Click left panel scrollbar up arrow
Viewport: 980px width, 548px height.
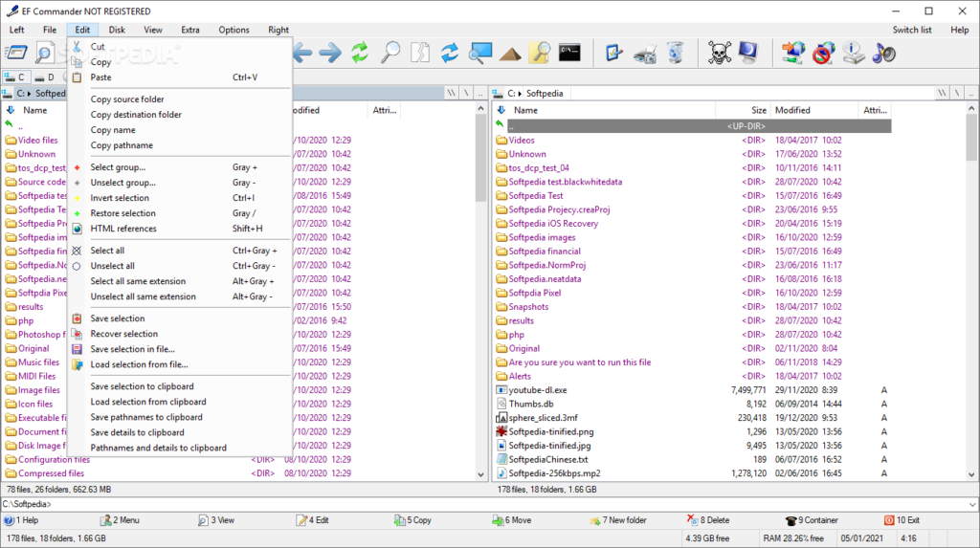pos(480,109)
